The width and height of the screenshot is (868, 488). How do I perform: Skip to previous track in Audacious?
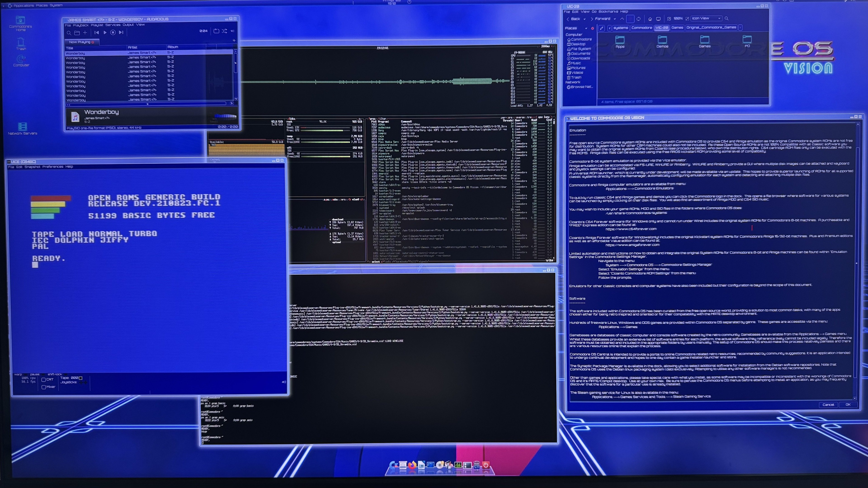(97, 33)
